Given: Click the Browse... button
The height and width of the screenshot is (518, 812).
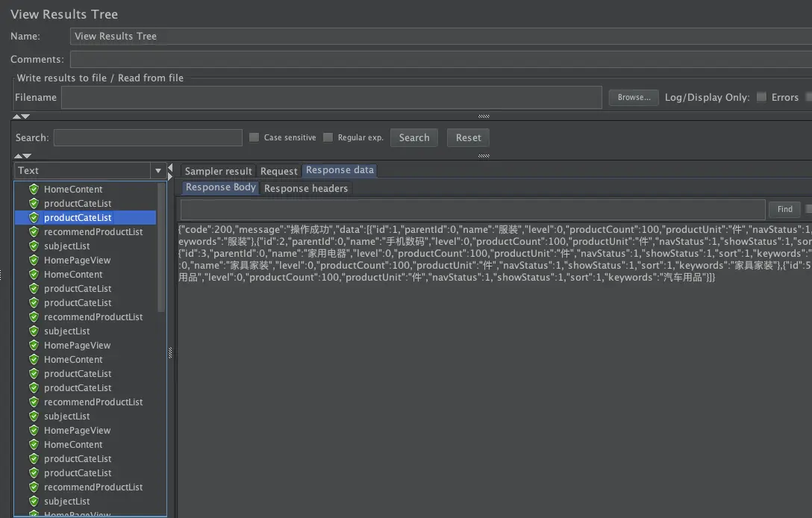Looking at the screenshot, I should [x=634, y=97].
